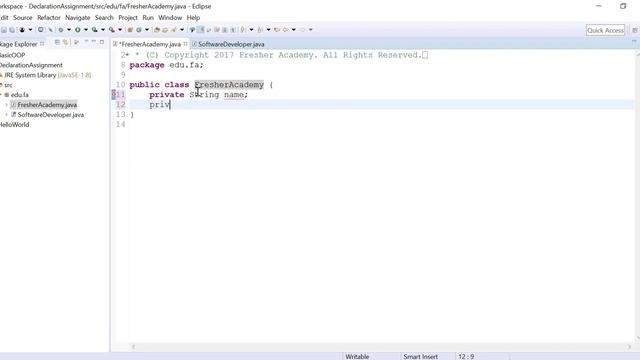The width and height of the screenshot is (640, 360).
Task: Open the External Tools dropdown arrow
Action: 120,30
